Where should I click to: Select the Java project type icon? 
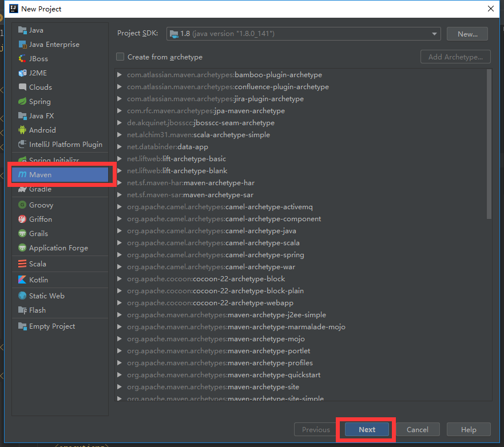pos(22,30)
